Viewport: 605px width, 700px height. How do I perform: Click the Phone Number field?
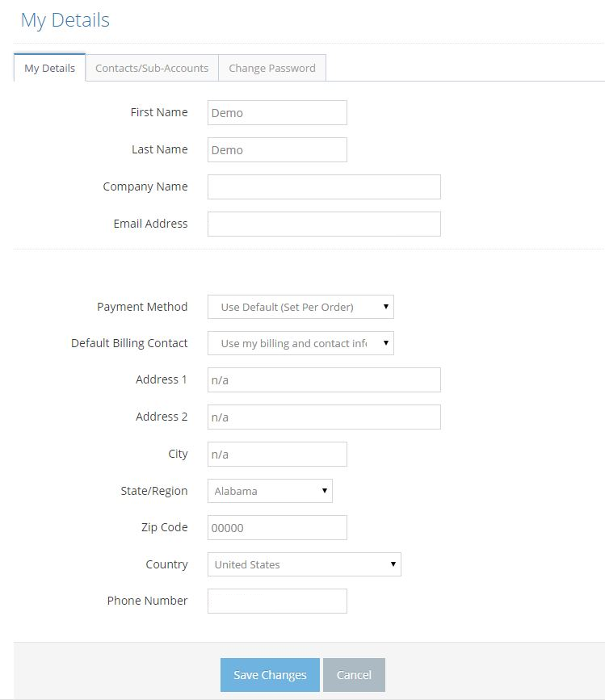tap(277, 601)
